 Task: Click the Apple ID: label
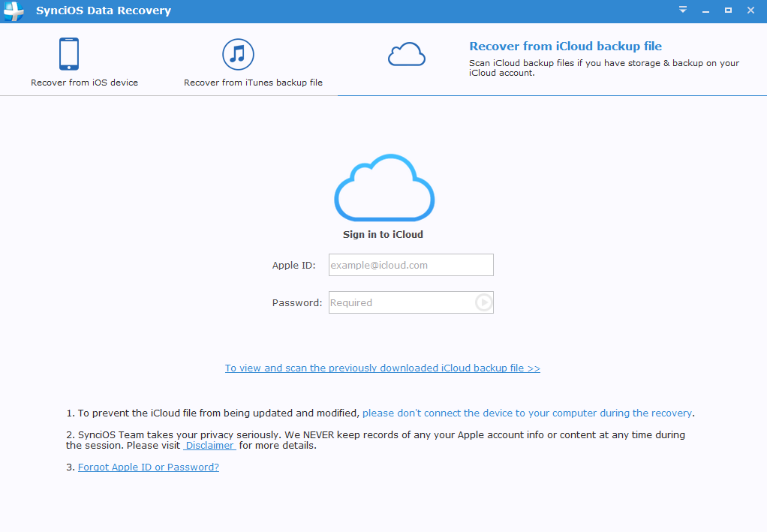(294, 265)
